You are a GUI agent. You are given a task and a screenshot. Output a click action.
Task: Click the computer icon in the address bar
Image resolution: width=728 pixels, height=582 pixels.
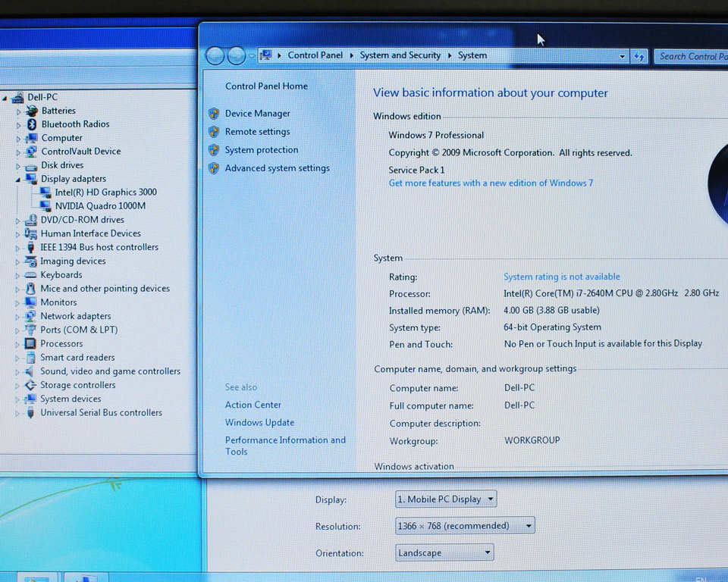265,55
